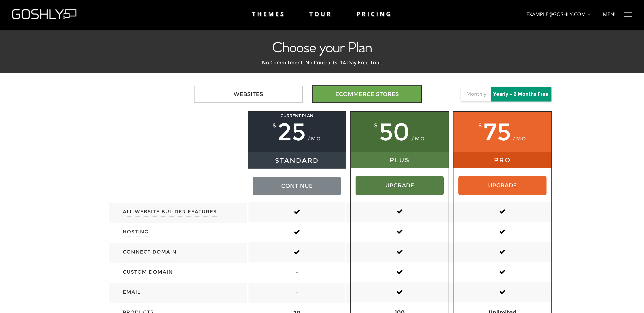Click the Custom Domain feature label
This screenshot has height=313, width=644.
(x=148, y=272)
